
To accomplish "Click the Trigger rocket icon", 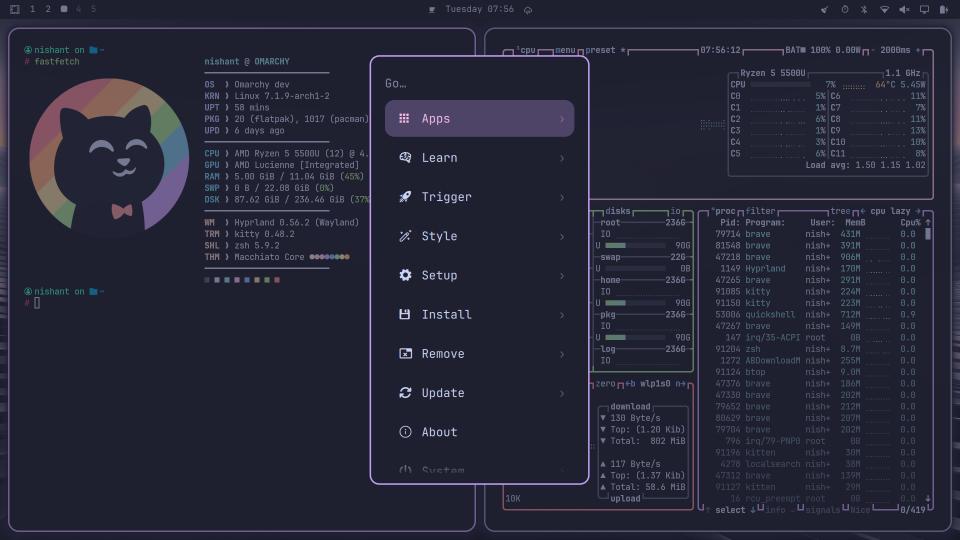I will coord(405,197).
